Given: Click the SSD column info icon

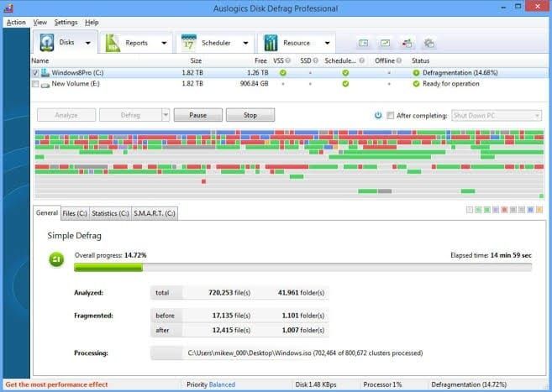Looking at the screenshot, I should click(315, 60).
